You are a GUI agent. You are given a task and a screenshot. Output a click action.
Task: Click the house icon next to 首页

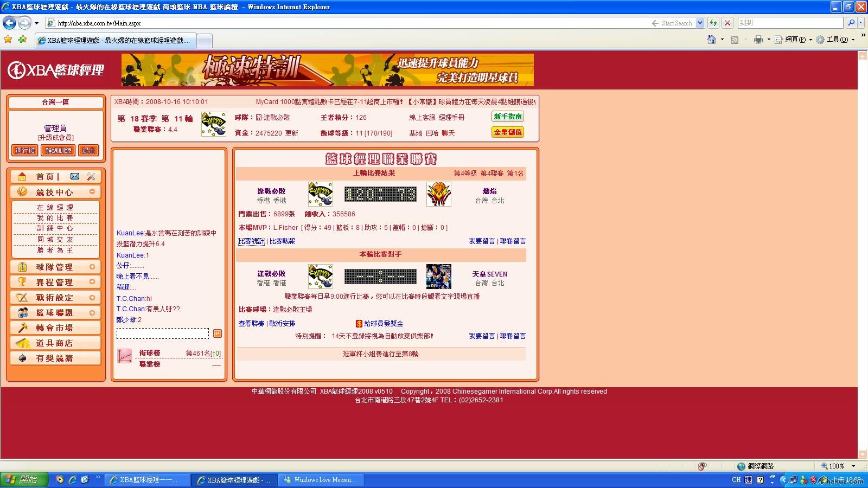[22, 176]
